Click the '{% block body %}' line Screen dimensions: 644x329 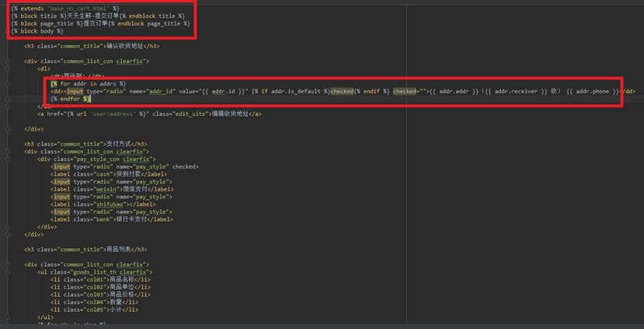tap(37, 31)
